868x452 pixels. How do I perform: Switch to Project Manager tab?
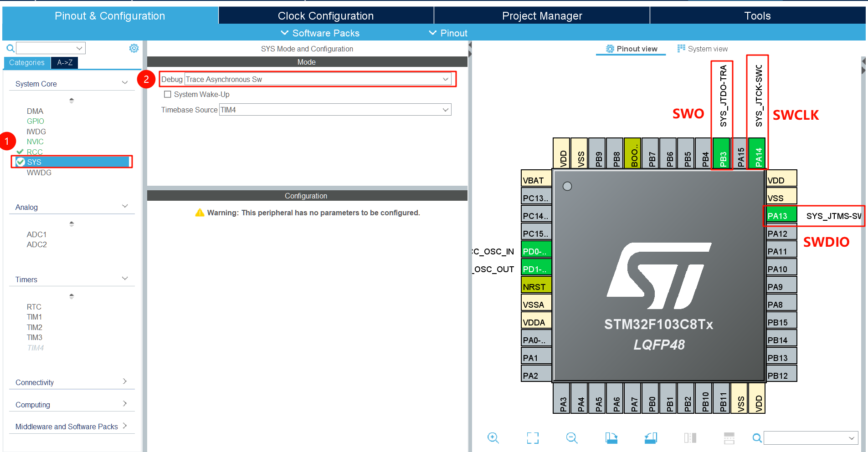point(542,16)
